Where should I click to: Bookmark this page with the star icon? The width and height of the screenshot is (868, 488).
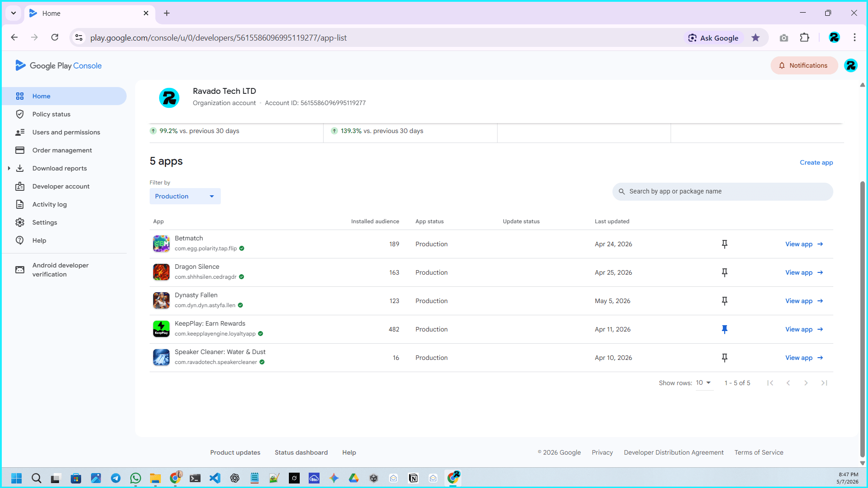click(756, 38)
